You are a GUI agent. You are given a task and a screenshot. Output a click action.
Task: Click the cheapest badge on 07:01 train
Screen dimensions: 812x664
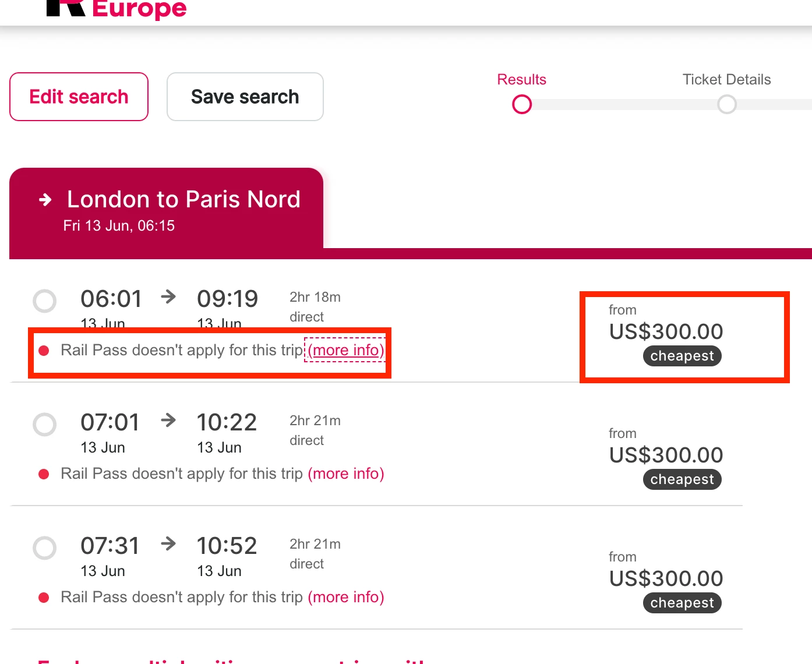coord(682,479)
